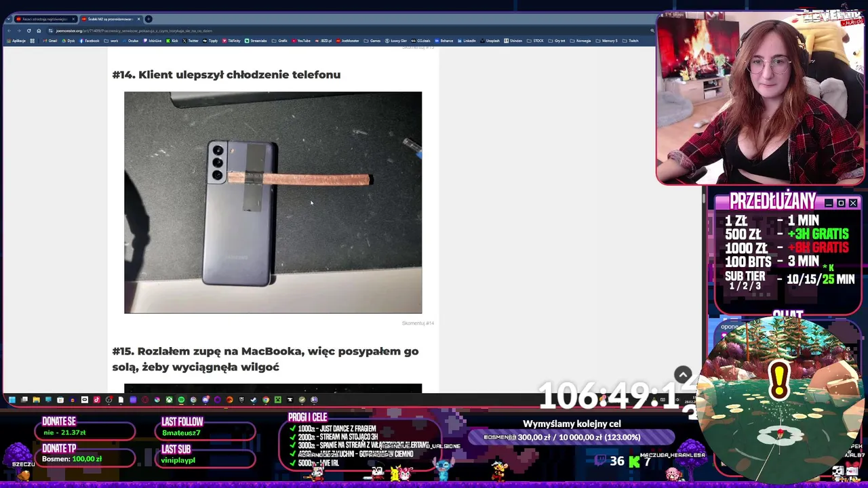868x488 pixels.
Task: Open Aplikacje apps bookmark
Action: click(16, 41)
